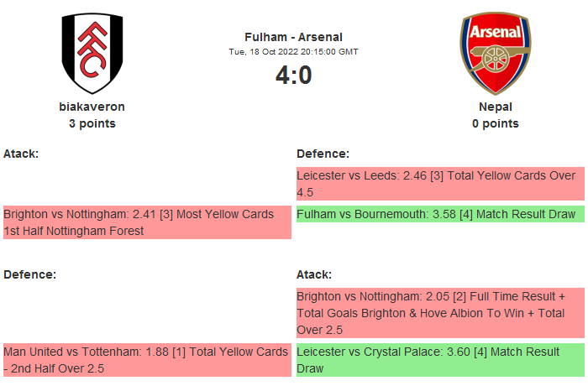Click biakaveron's 3 points label
588x386 pixels.
tap(92, 123)
